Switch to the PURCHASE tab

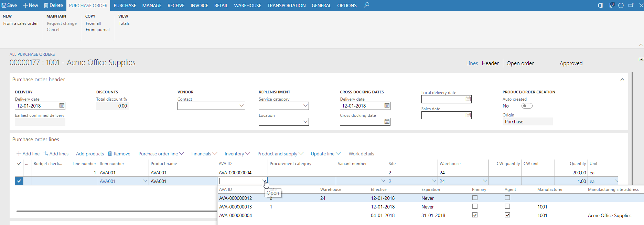pyautogui.click(x=125, y=6)
